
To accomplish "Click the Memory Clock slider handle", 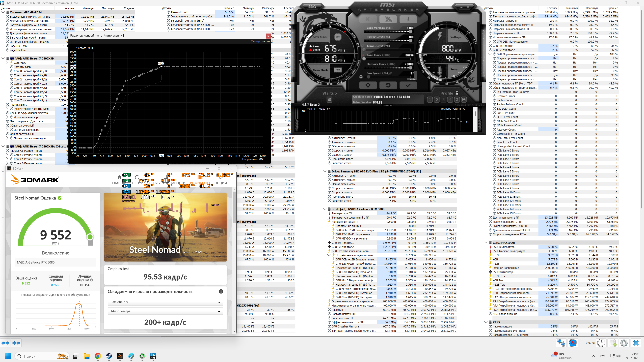I will (411, 68).
